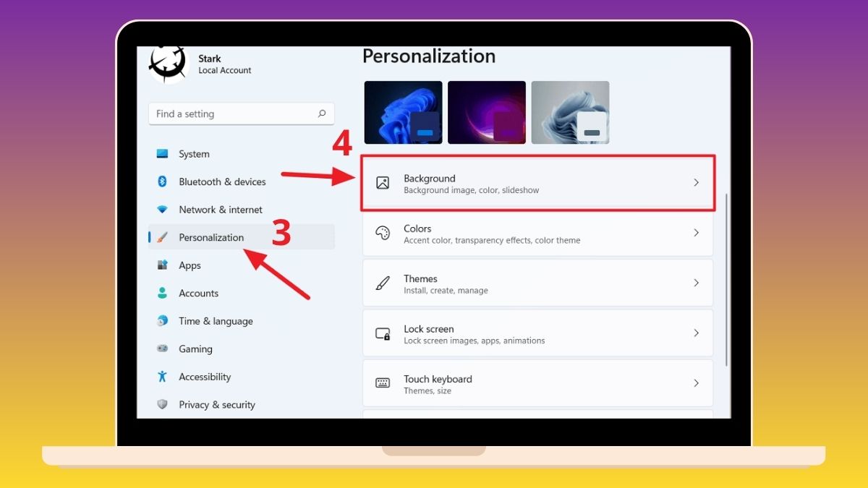Viewport: 868px width, 488px height.
Task: Expand the Lock screen chevron
Action: [x=697, y=333]
